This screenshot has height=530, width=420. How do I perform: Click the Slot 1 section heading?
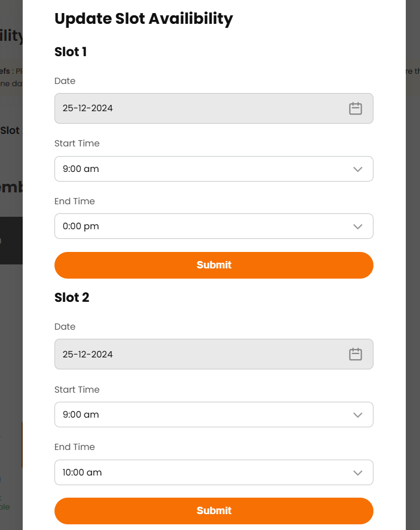pos(70,52)
